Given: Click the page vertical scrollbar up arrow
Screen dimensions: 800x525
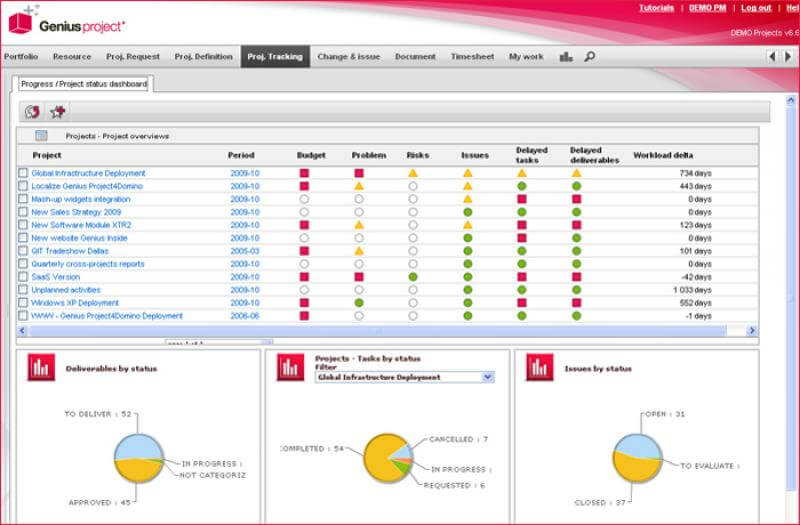Looking at the screenshot, I should pyautogui.click(x=790, y=101).
